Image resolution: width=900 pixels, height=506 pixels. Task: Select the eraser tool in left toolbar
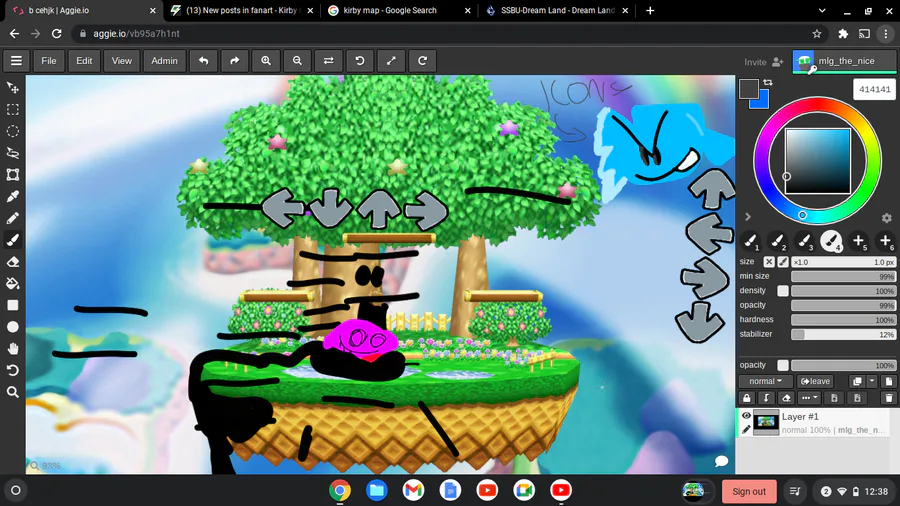coord(13,262)
